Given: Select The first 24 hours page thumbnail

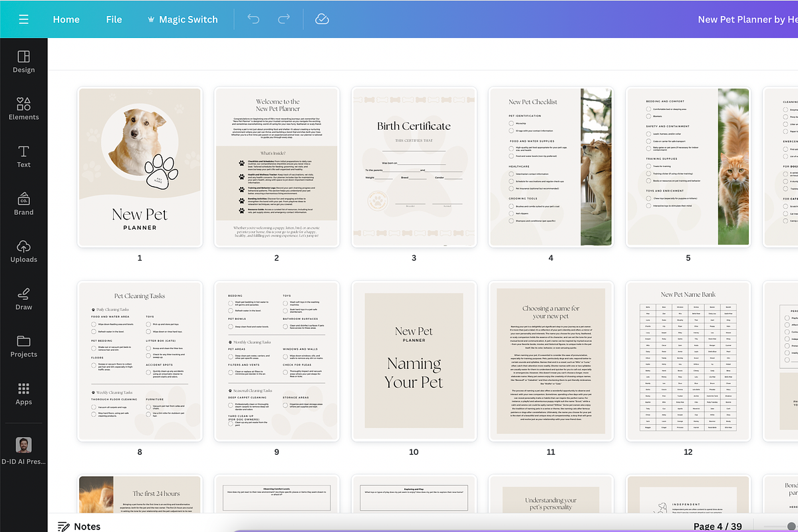Looking at the screenshot, I should click(140, 494).
